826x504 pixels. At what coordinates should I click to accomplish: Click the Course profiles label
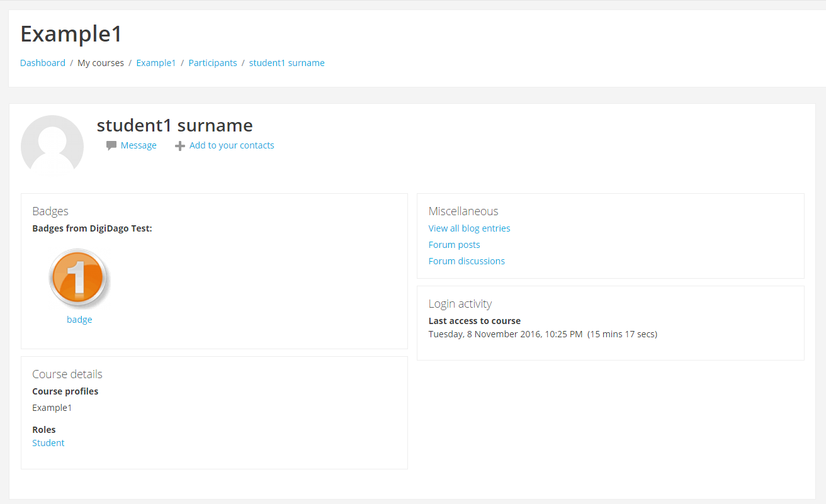coord(65,391)
